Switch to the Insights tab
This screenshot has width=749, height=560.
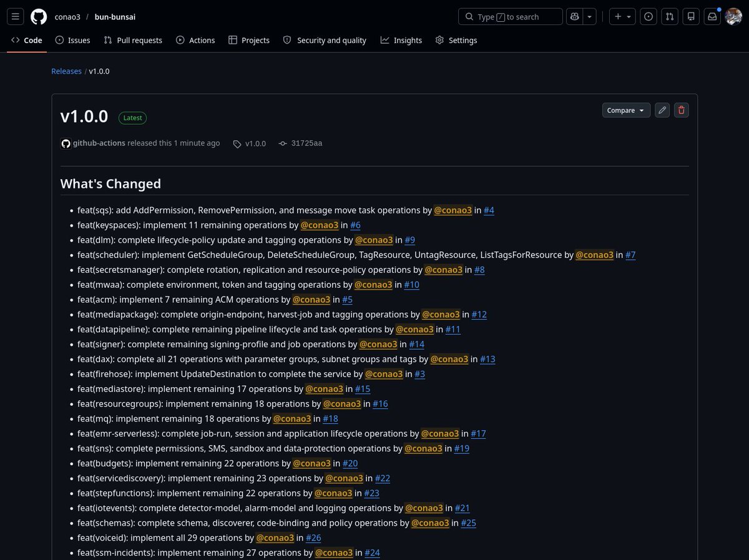[401, 40]
